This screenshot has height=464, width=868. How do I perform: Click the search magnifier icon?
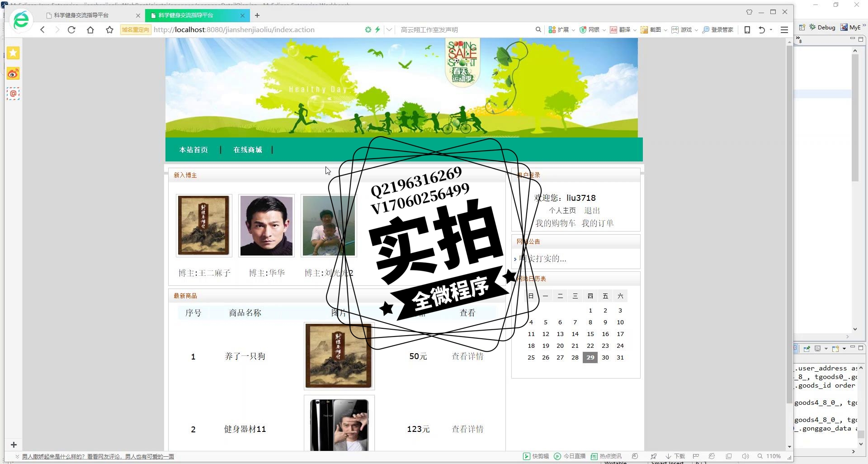click(x=538, y=30)
